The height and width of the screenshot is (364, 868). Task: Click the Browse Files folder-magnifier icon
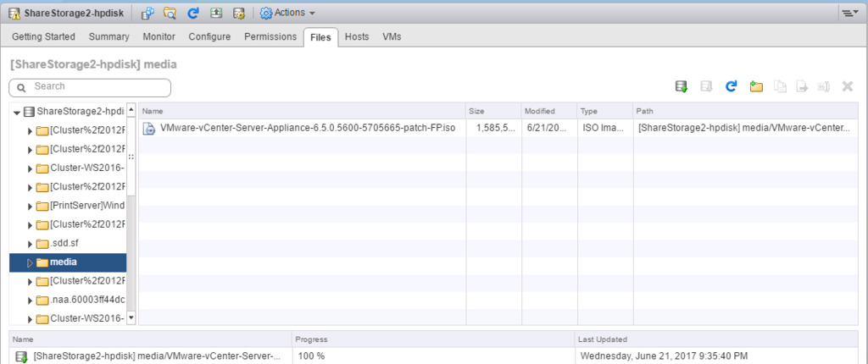click(170, 13)
